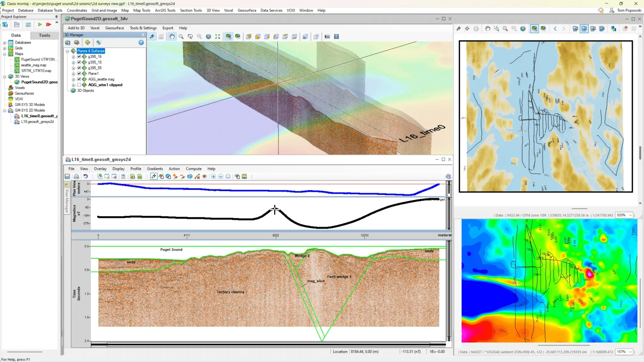Collapse the Planes & Surfaces tree node
644x362 pixels.
[67, 51]
